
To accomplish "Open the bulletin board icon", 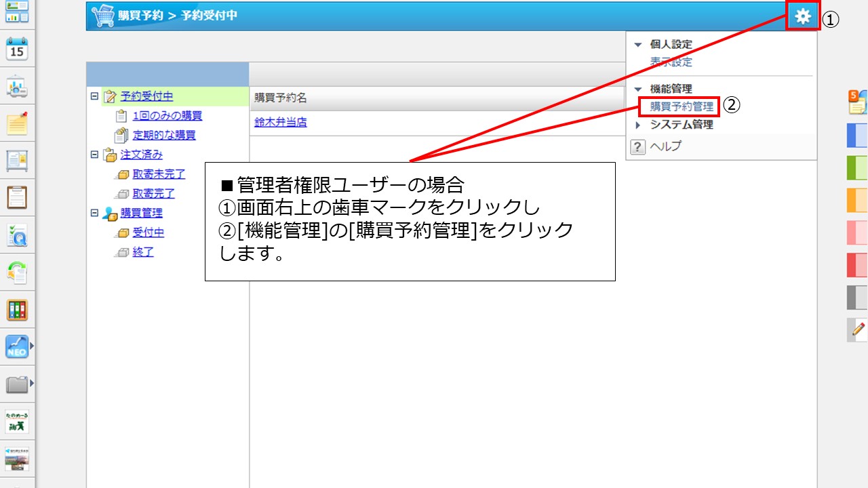I will click(x=17, y=160).
